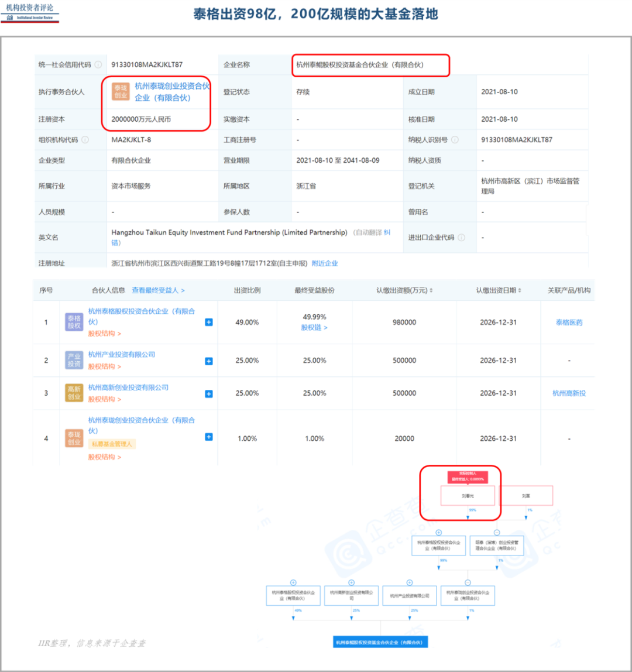This screenshot has height=672, width=632.
Task: Click blue 杭州泰鲲股权投资基金合伙企业 root node
Action: (380, 642)
